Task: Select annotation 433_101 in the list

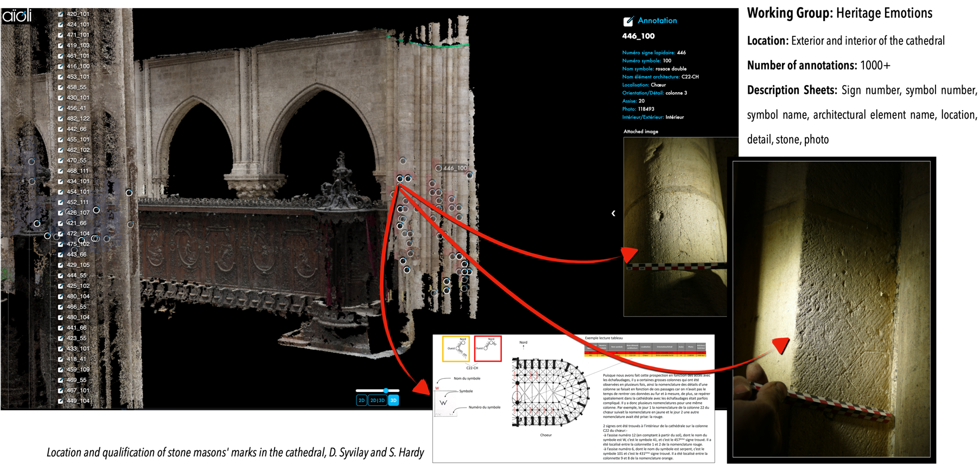Action: coord(78,349)
